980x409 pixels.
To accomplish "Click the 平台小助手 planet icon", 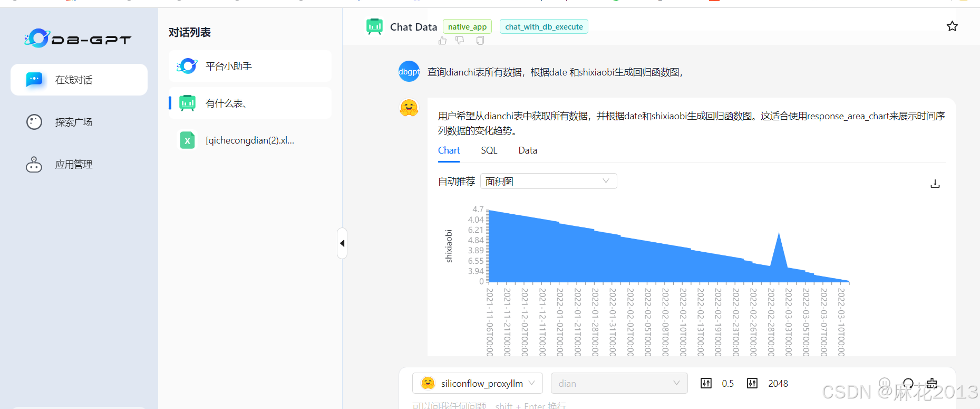I will coord(187,66).
